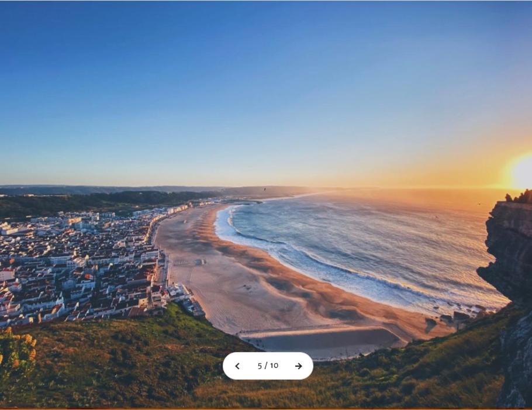Advance to the next slide with right arrow
This screenshot has height=410, width=532.
click(x=298, y=366)
